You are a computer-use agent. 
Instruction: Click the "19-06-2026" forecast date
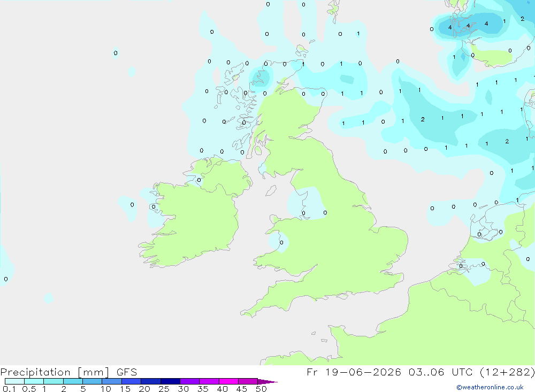363,372
